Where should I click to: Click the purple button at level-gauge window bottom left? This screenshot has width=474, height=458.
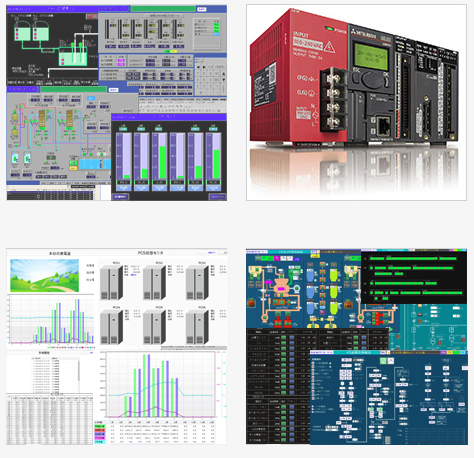tap(120, 197)
